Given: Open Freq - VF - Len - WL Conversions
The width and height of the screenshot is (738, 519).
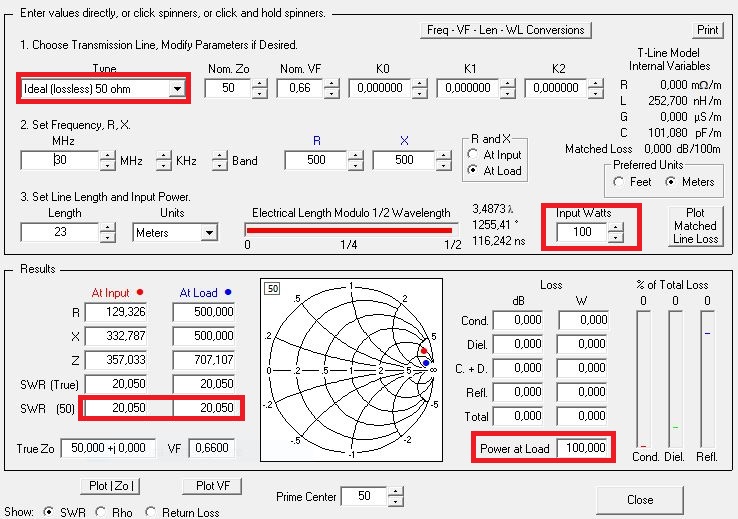Looking at the screenshot, I should tap(505, 30).
